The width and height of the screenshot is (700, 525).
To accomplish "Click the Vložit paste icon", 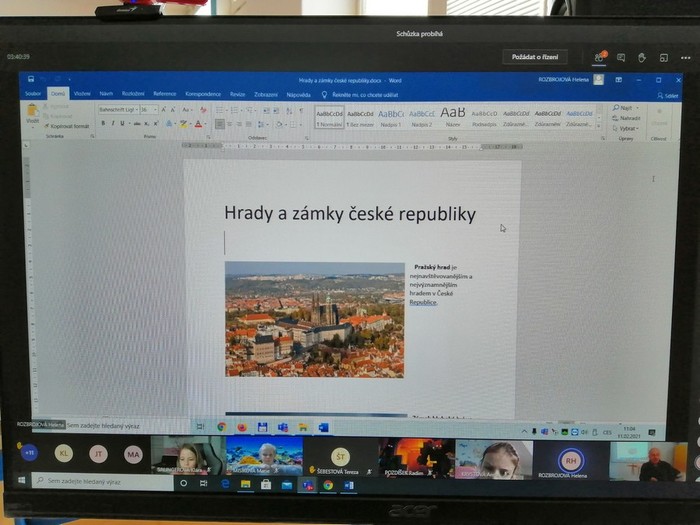I will [33, 111].
